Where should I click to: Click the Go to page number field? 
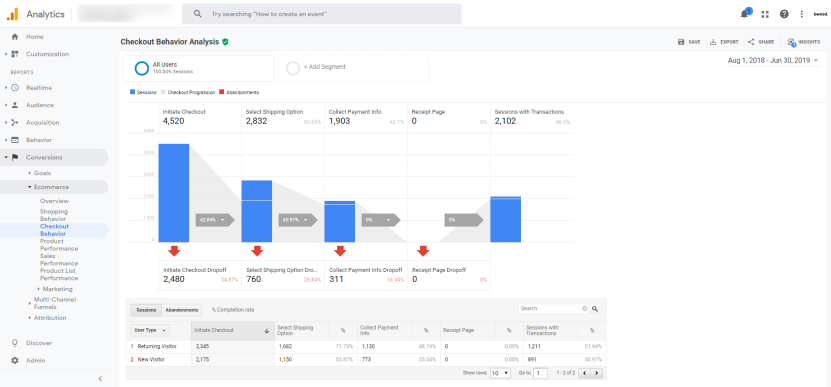point(540,373)
